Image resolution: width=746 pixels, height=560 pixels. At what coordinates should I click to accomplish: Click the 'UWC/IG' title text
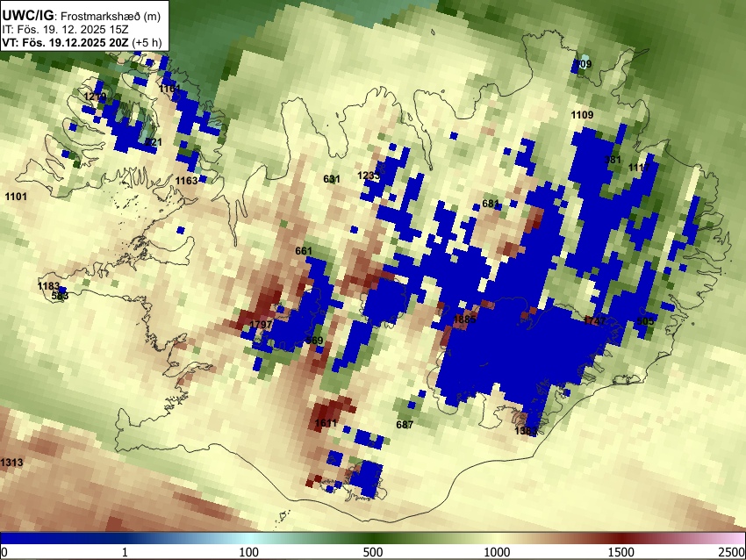28,16
